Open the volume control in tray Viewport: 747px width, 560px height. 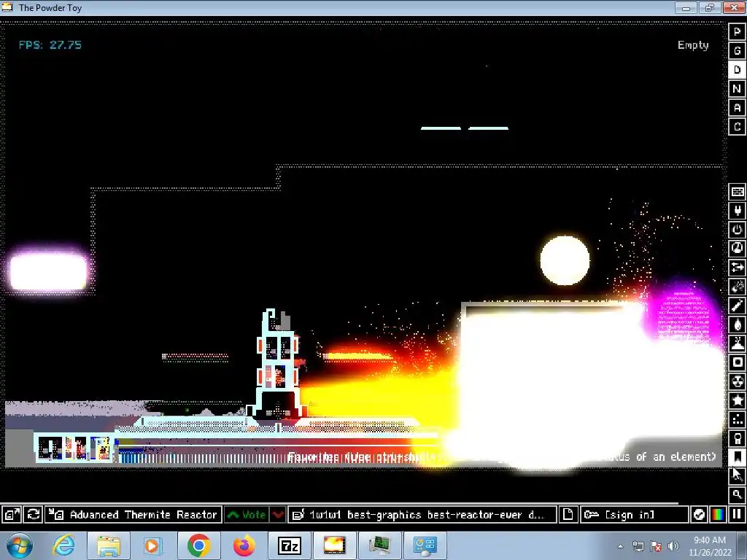pyautogui.click(x=673, y=546)
